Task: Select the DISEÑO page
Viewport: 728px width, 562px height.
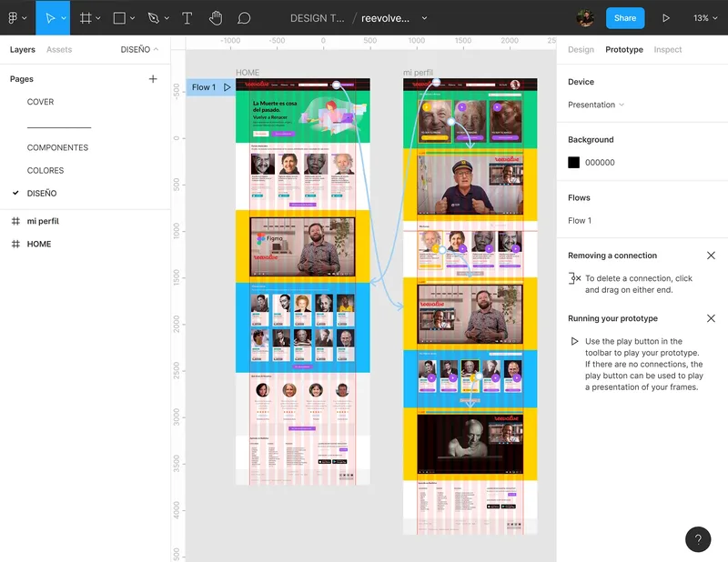Action: click(42, 193)
